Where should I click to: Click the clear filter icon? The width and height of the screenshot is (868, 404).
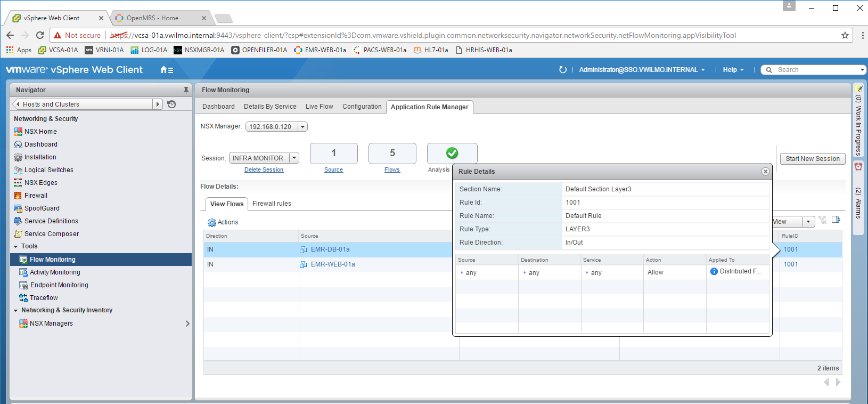coord(822,220)
